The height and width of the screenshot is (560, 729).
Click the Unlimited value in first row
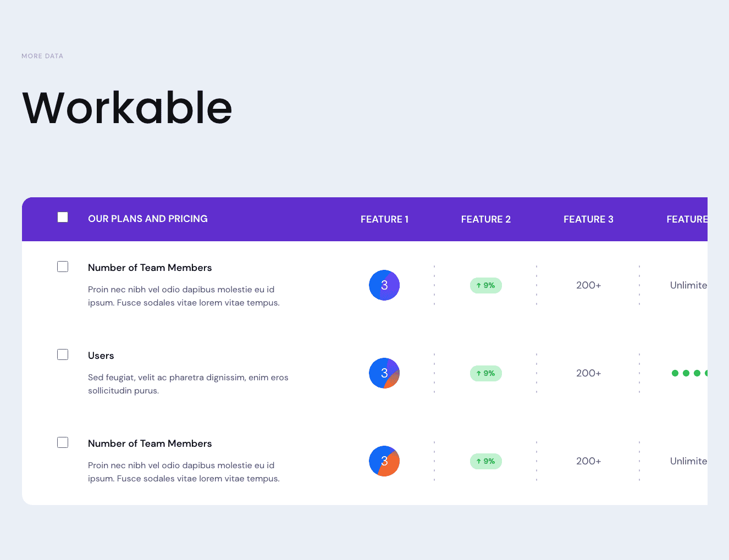coord(688,285)
